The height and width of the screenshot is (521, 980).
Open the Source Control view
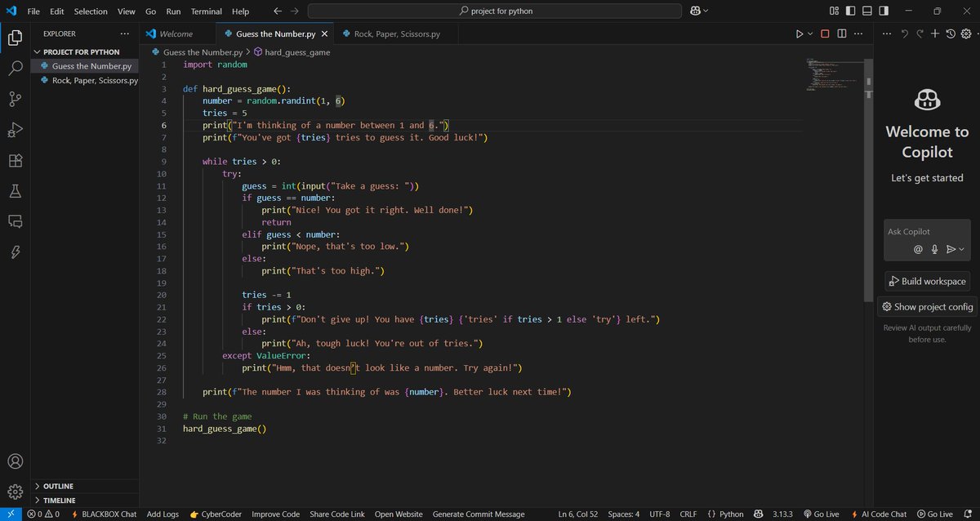coord(15,99)
